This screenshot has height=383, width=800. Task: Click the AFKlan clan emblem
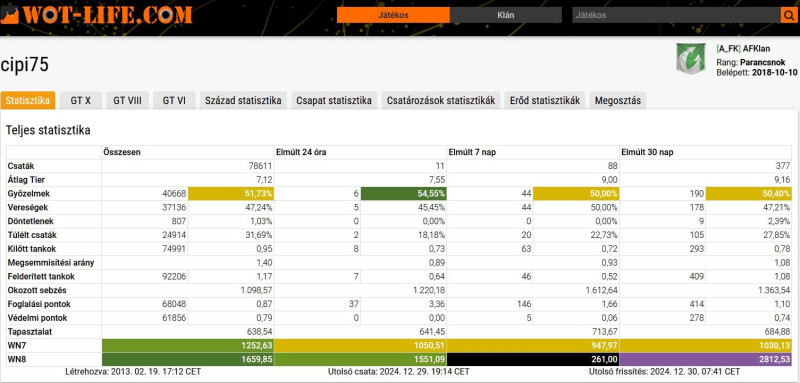pyautogui.click(x=690, y=59)
